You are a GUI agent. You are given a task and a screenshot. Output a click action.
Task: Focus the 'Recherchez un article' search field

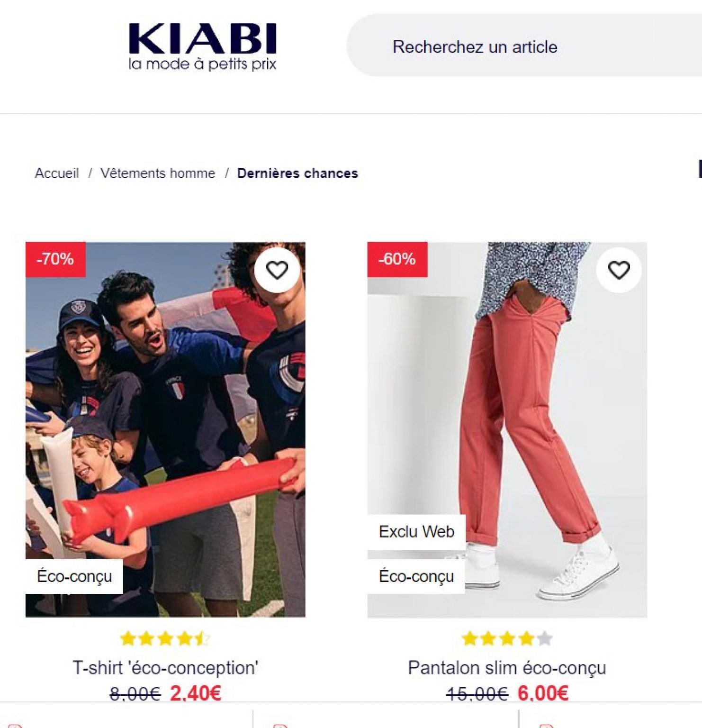click(x=524, y=45)
